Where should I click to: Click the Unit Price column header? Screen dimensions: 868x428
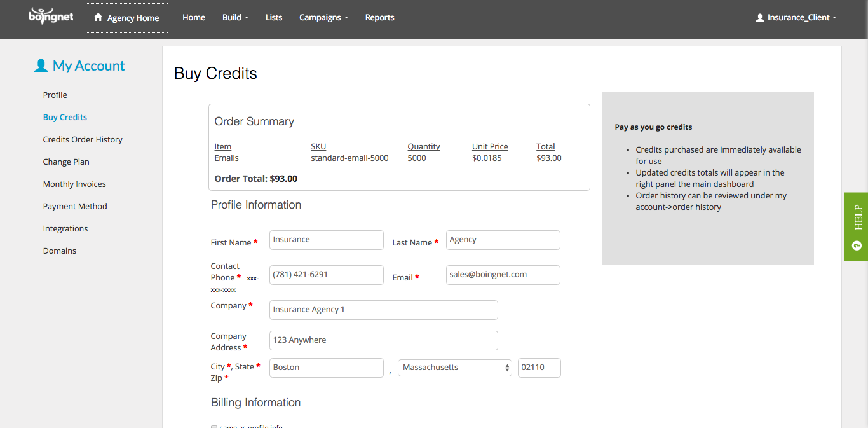pos(490,146)
